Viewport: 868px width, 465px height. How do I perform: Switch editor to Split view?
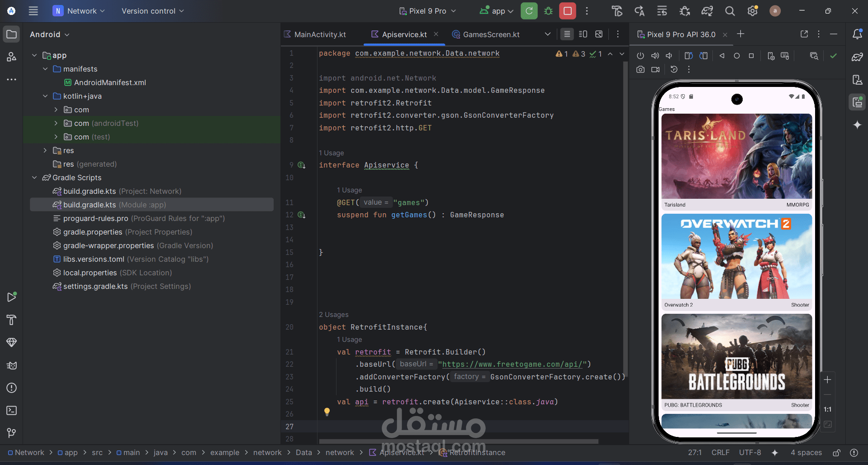[583, 34]
